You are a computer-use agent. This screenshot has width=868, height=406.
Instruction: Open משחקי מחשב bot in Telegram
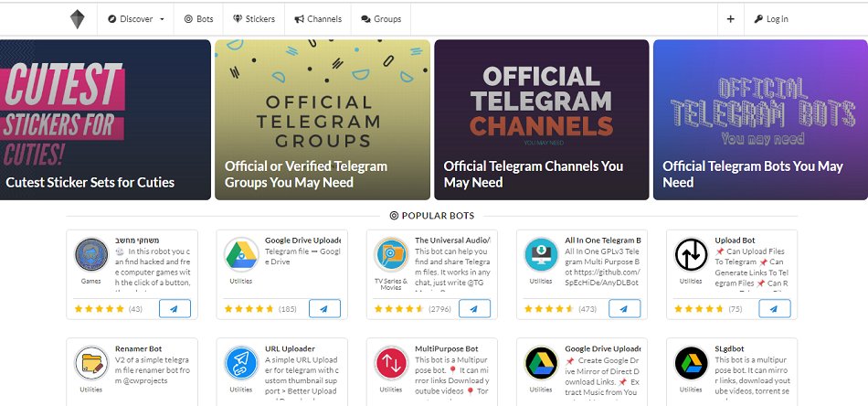[175, 308]
